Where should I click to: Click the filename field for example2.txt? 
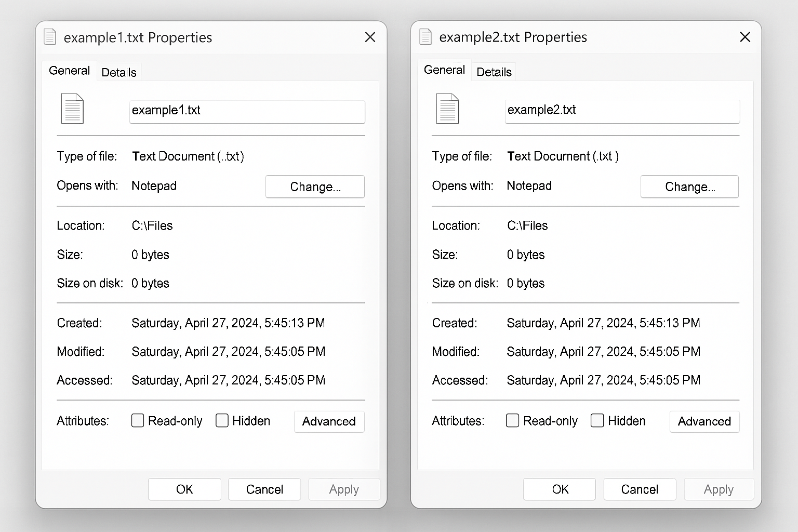(x=622, y=111)
